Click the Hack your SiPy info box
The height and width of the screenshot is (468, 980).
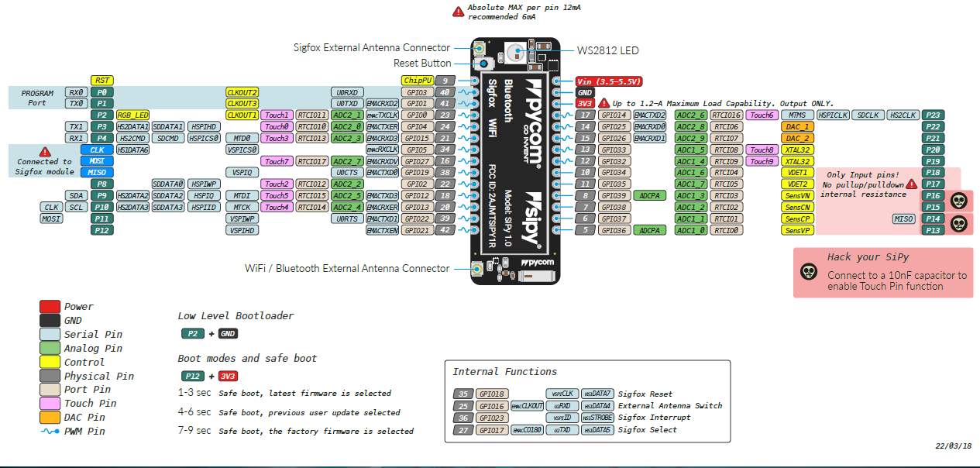[x=882, y=273]
